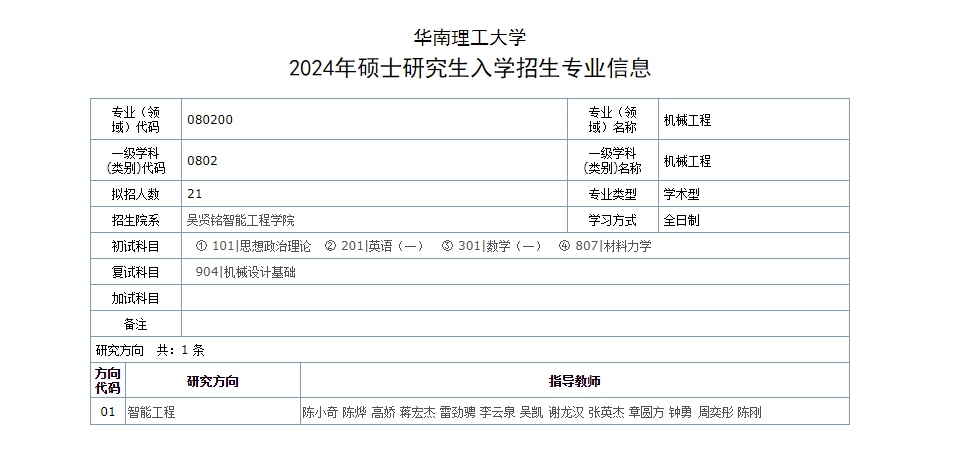
Task: Click advisor name 周奕彤
Action: point(716,412)
